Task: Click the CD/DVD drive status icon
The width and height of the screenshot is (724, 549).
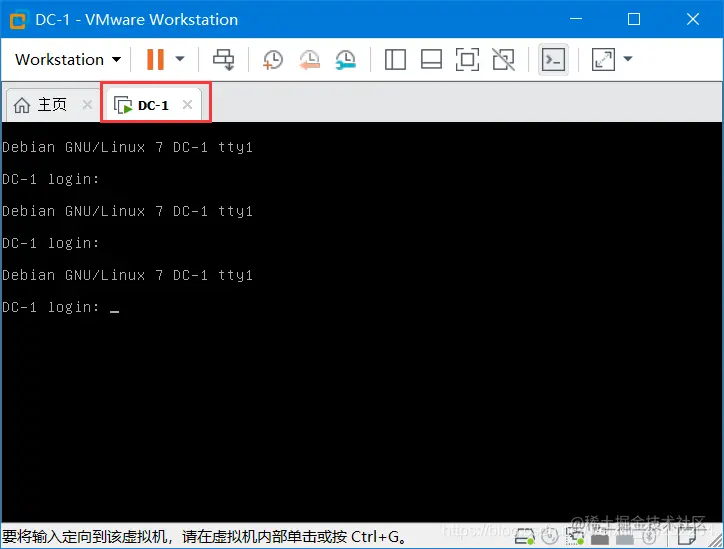Action: (549, 537)
